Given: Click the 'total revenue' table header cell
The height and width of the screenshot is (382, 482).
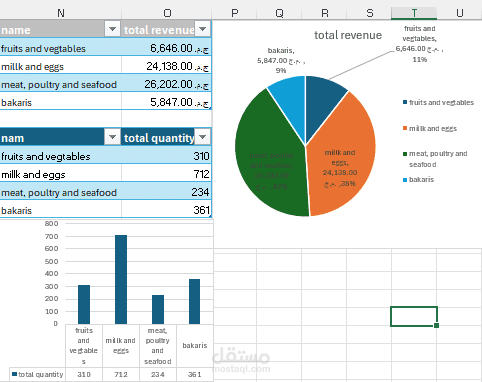Looking at the screenshot, I should click(167, 29).
